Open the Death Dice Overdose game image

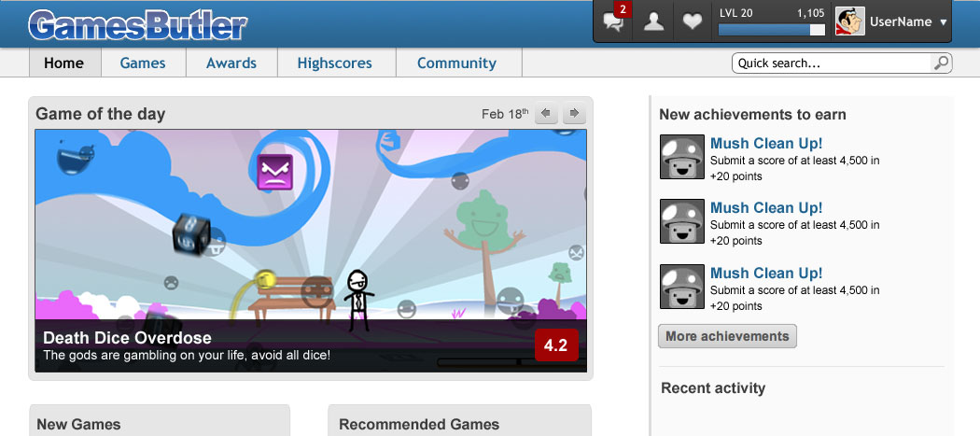311,224
